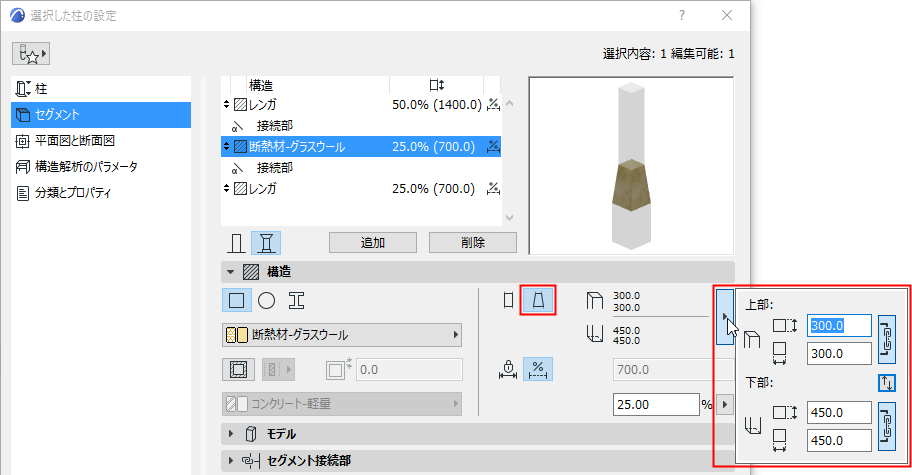Select rectangular cross-section shape
Image resolution: width=912 pixels, height=475 pixels.
coord(237,301)
